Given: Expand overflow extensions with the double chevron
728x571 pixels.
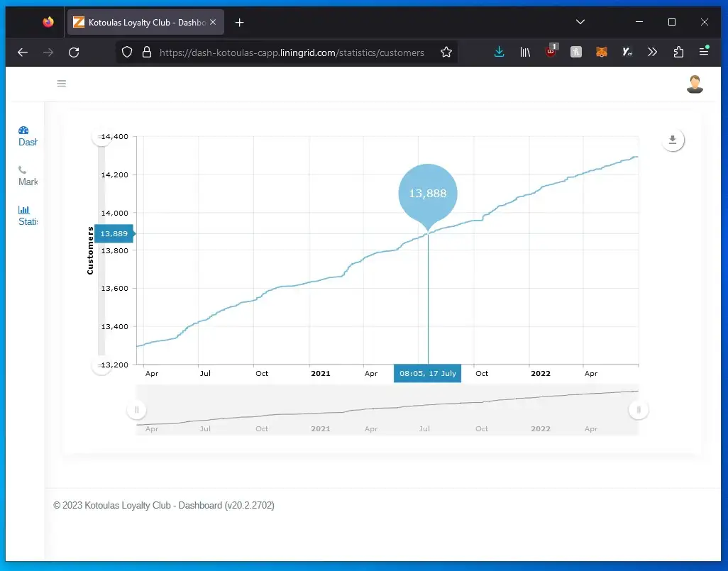Looking at the screenshot, I should coord(652,52).
